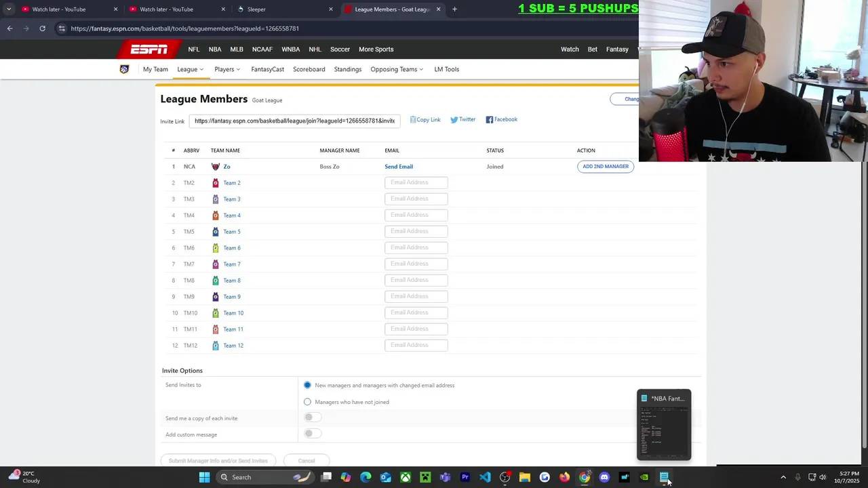Click the Email Address field for Team 7
The image size is (868, 488).
coord(416,264)
